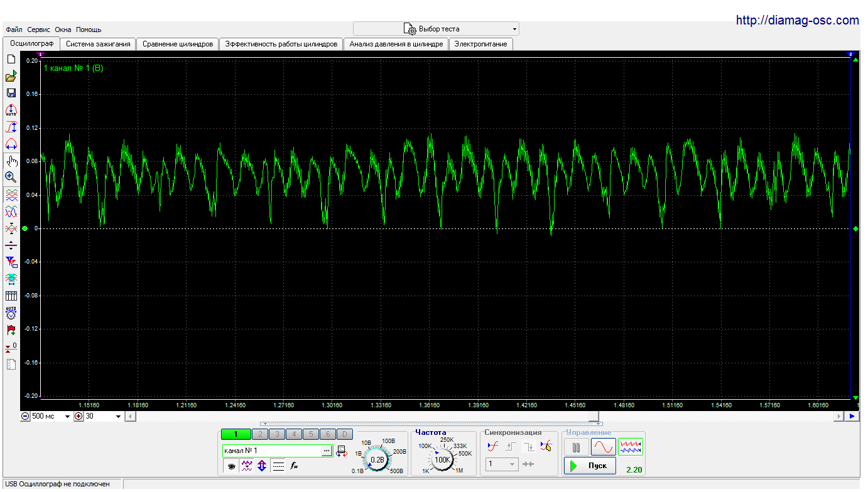Screen dimensions: 868x492
Task: Switch to Электропитание tab
Action: tap(482, 44)
